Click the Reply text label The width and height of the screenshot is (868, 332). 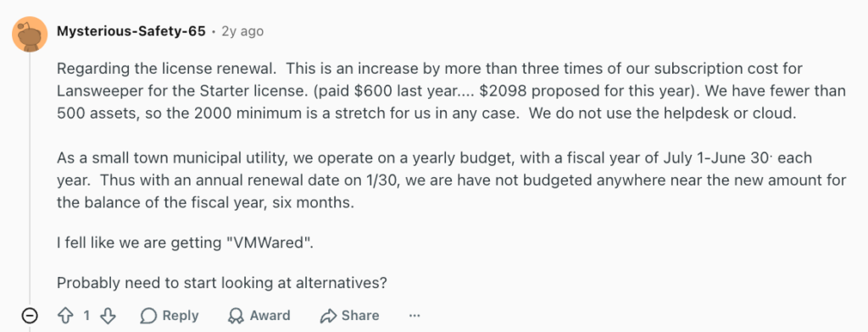[x=180, y=316]
